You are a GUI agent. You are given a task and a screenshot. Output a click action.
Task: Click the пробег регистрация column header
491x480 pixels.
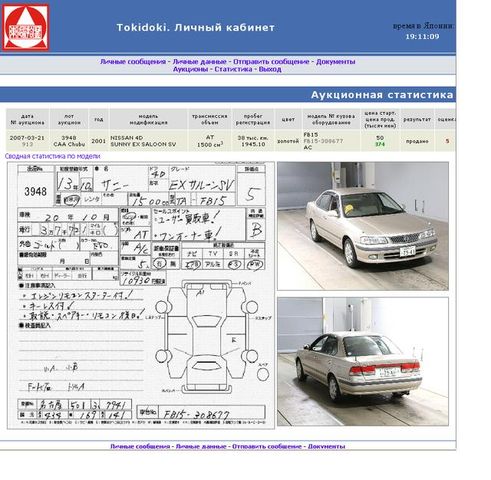coord(253,119)
